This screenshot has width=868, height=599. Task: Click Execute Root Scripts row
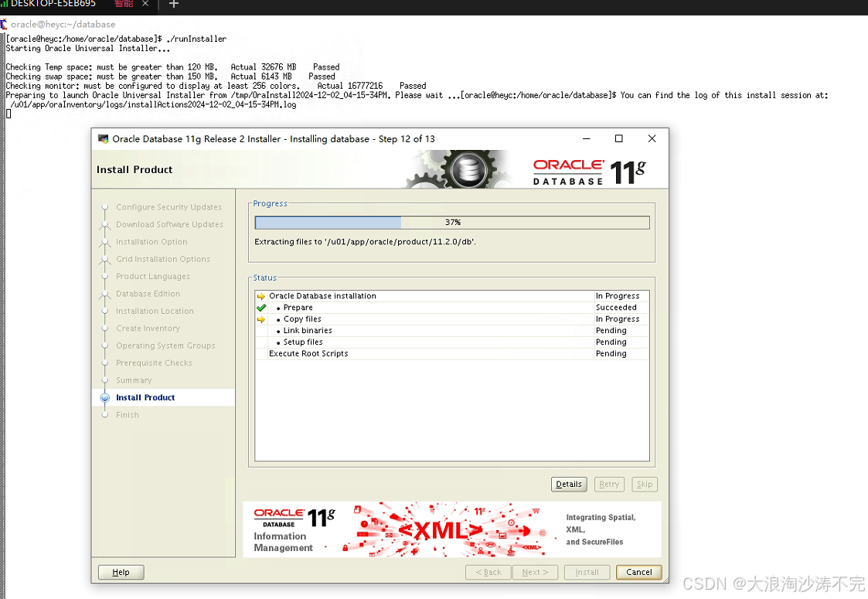(451, 354)
